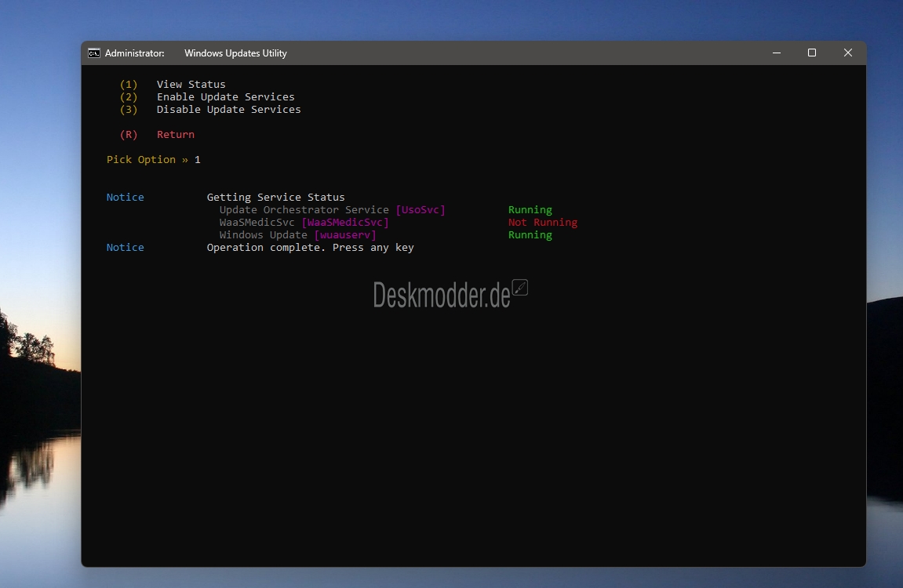The image size is (903, 588).
Task: Click the 'Running' status for wuauserv
Action: [x=530, y=235]
